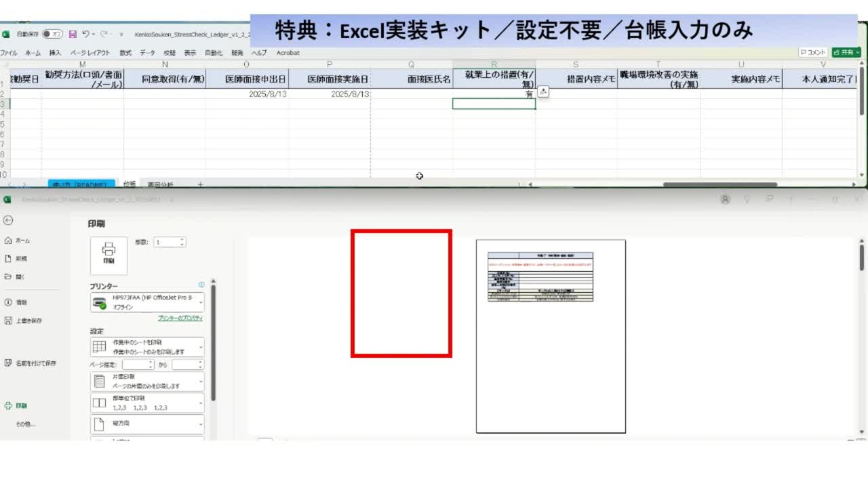Select column O header
This screenshot has width=868, height=488.
(247, 64)
